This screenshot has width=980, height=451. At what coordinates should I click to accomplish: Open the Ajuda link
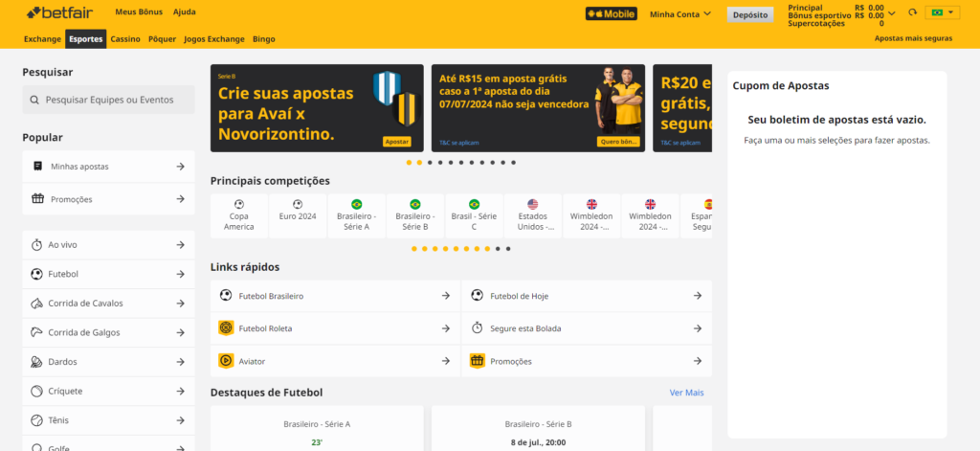pos(184,11)
